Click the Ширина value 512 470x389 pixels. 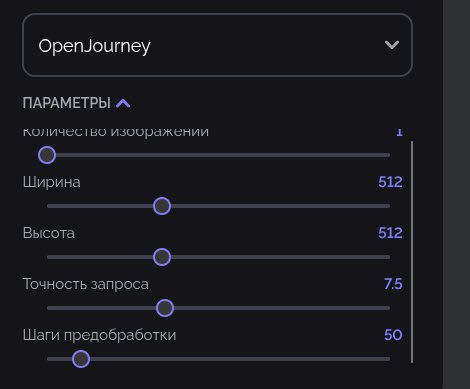(x=390, y=182)
